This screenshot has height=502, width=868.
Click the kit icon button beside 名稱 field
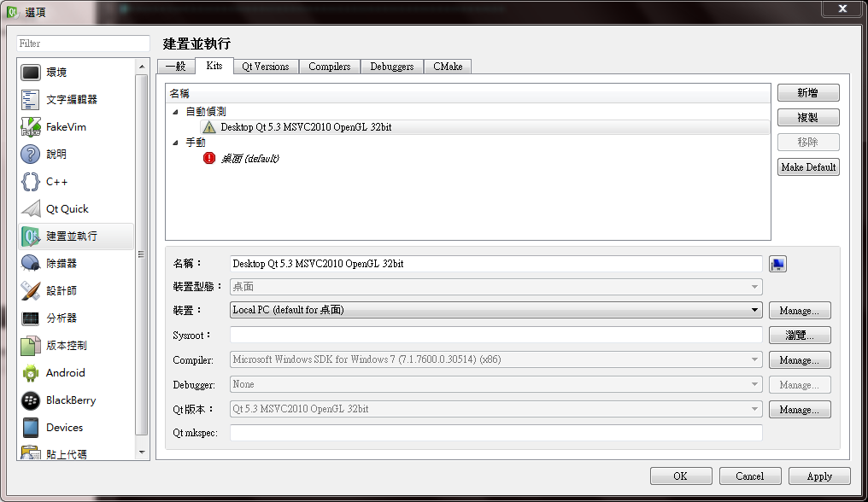tap(777, 264)
